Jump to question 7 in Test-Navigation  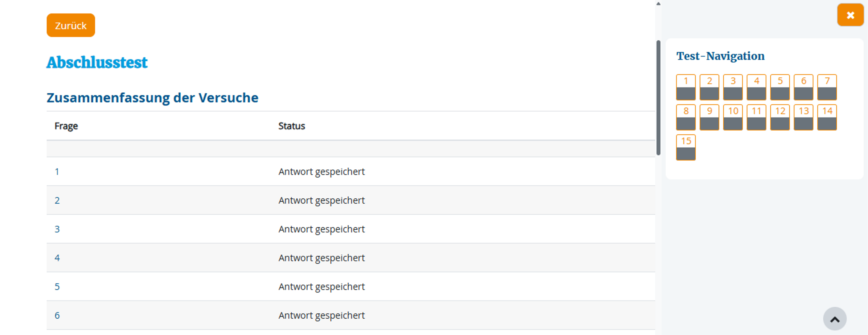[827, 87]
